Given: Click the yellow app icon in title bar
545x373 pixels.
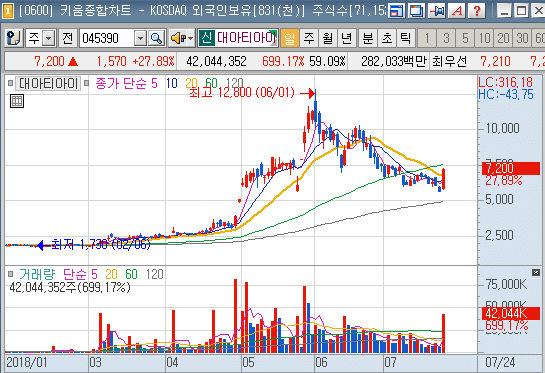Looking at the screenshot, I should pos(7,11).
